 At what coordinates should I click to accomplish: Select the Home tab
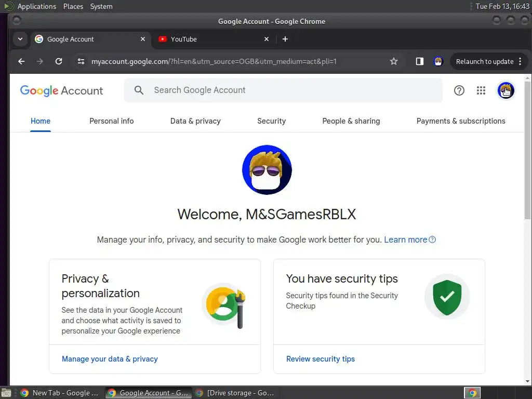coord(41,121)
